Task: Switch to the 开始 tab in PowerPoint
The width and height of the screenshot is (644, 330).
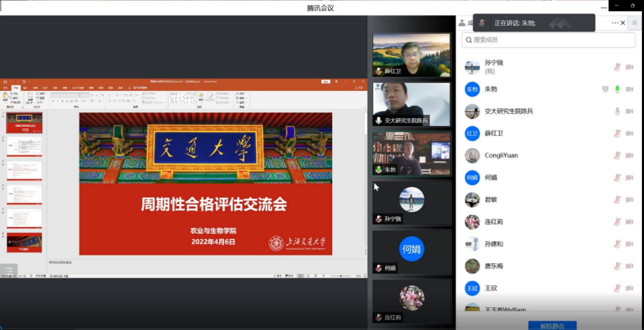Action: point(16,87)
